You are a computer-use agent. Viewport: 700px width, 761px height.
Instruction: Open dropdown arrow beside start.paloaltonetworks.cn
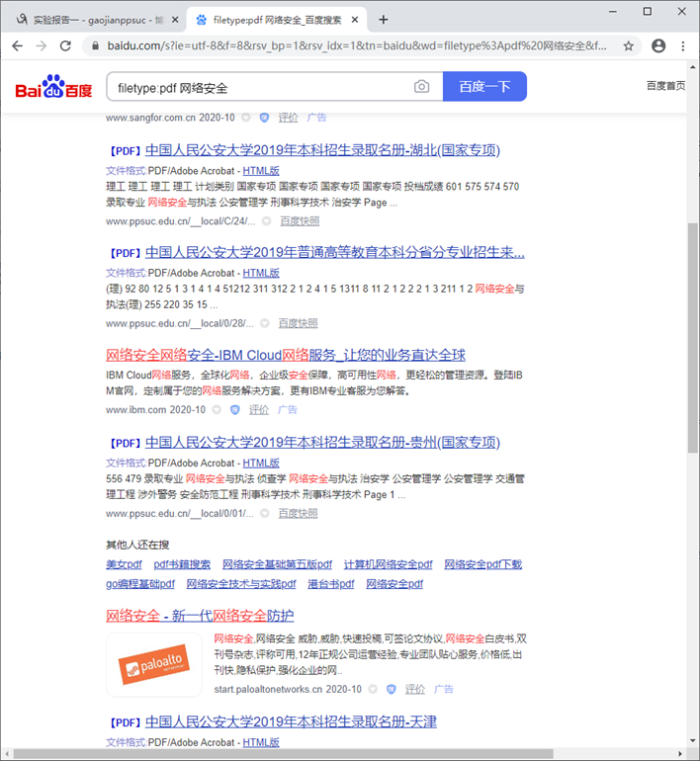(x=373, y=689)
